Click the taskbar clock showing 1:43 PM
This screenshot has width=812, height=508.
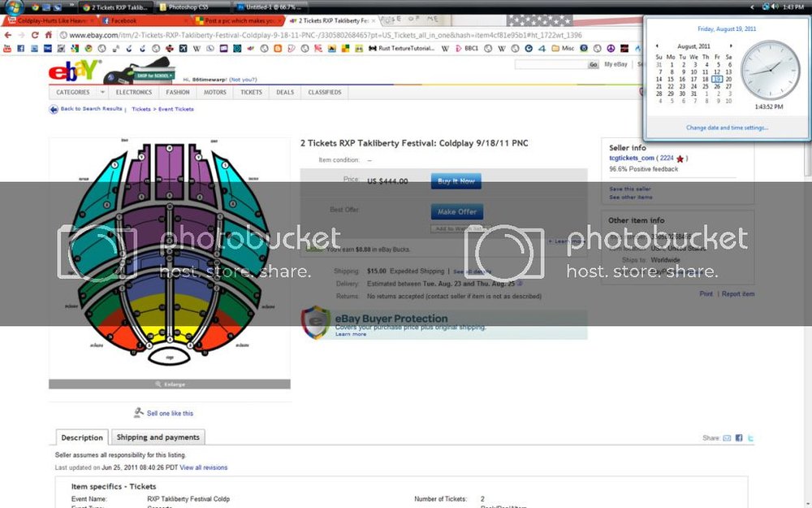793,7
